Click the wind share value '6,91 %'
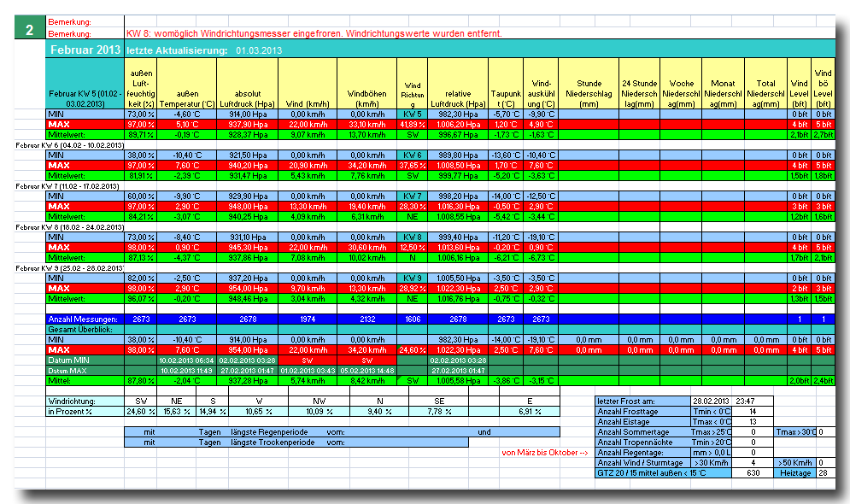850x504 pixels. coord(530,412)
